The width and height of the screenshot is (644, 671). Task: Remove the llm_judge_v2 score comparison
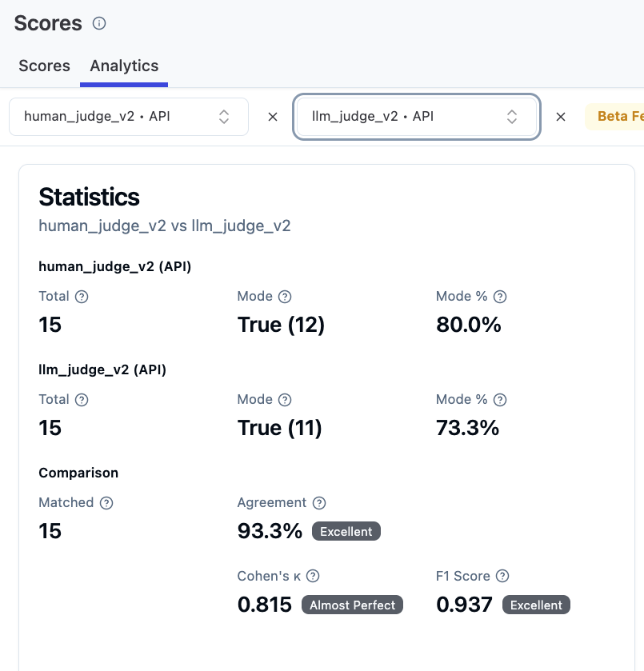(x=560, y=116)
